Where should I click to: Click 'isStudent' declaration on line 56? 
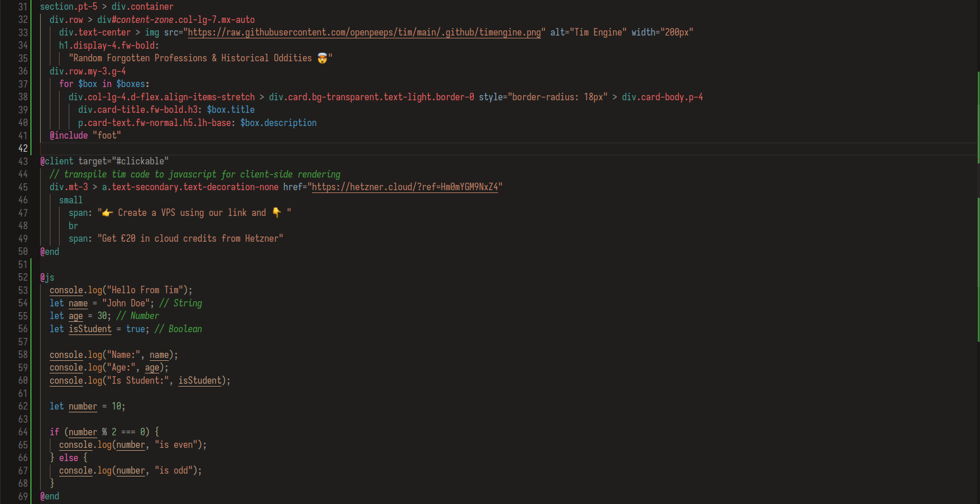(90, 329)
